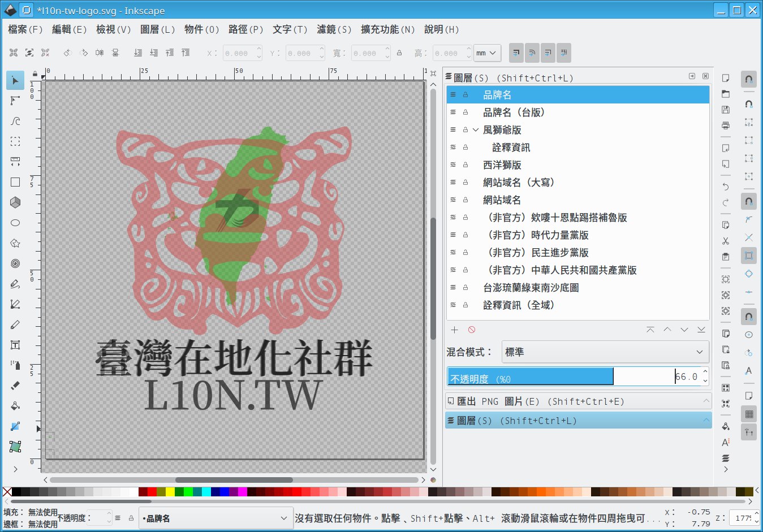Pick the Paint Bucket fill tool
Image resolution: width=763 pixels, height=532 pixels.
[x=15, y=406]
